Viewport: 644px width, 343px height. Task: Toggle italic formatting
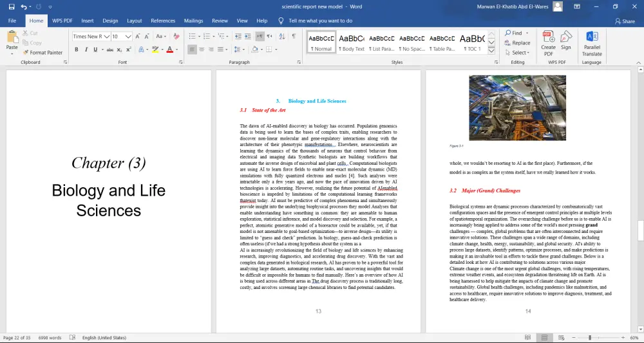[x=86, y=50]
